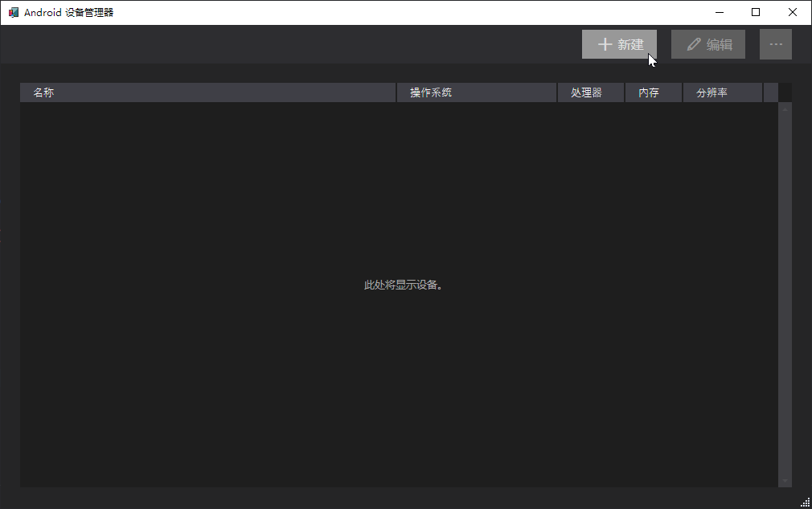Image resolution: width=812 pixels, height=509 pixels.
Task: Click the 处理器 column header
Action: tap(591, 92)
